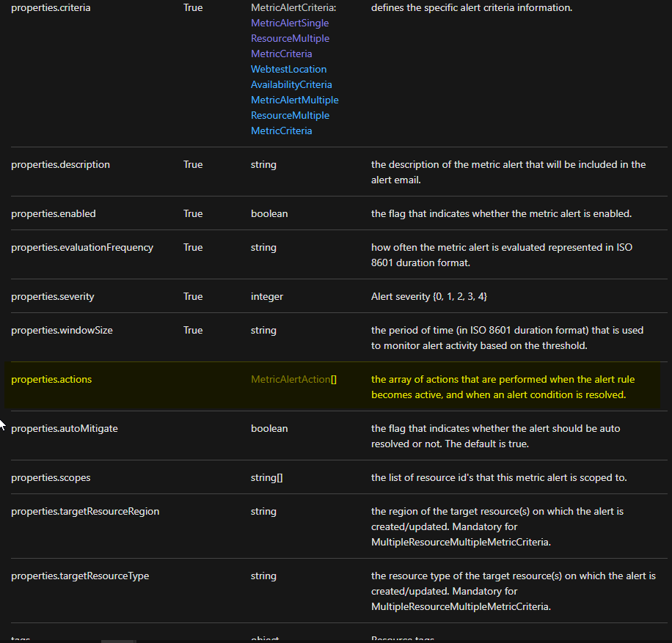The image size is (672, 643).
Task: Follow the WebtestLocation hyperlink
Action: click(288, 69)
